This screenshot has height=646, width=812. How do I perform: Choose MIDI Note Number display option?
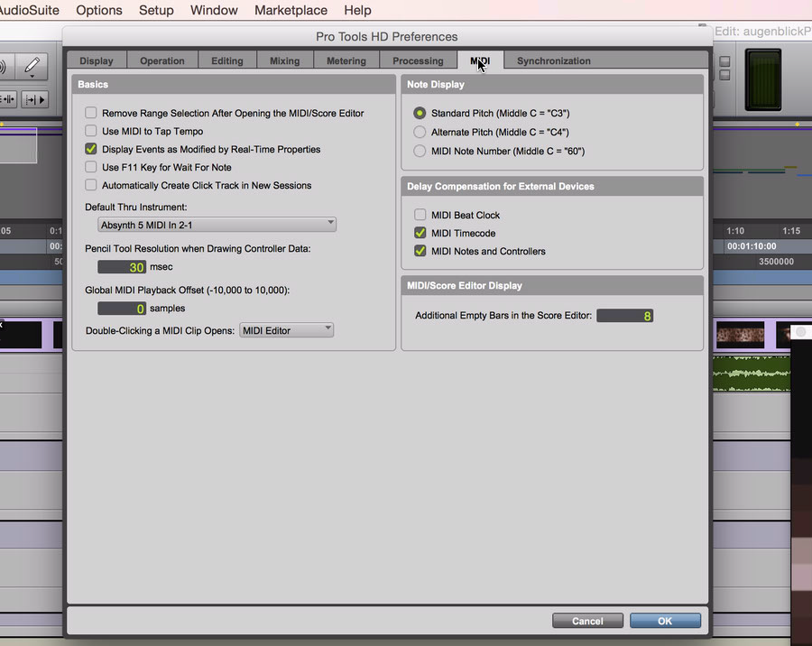pos(420,151)
